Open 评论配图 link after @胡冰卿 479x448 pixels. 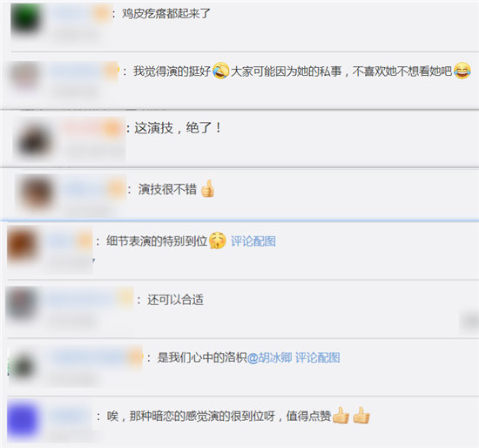point(318,357)
